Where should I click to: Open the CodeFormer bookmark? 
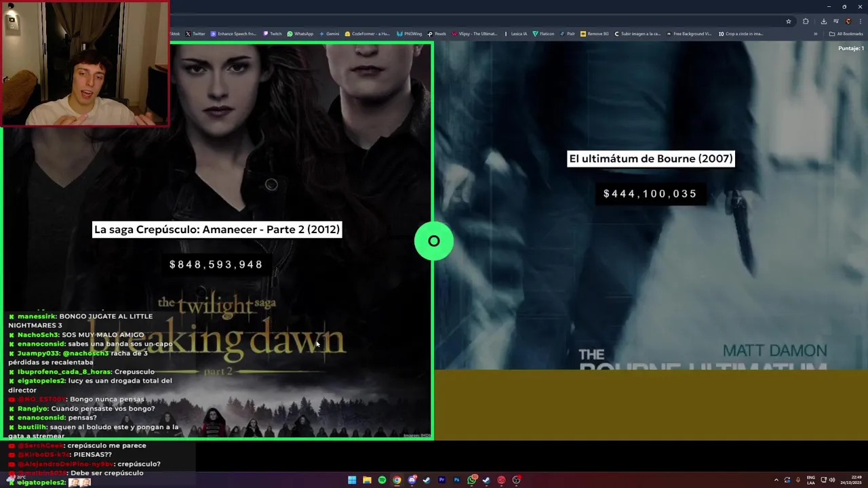[367, 34]
